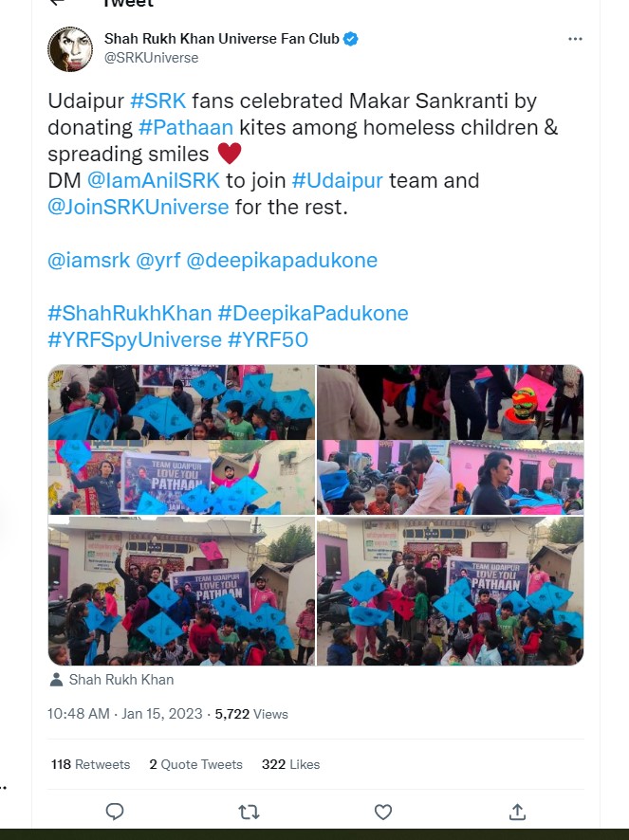Click the reply speech bubble icon
This screenshot has width=629, height=840.
(x=115, y=812)
